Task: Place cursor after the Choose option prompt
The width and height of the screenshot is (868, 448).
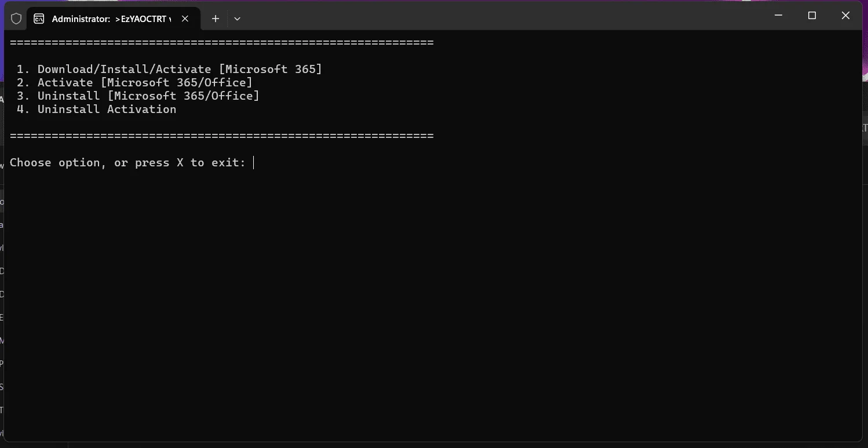Action: coord(254,163)
